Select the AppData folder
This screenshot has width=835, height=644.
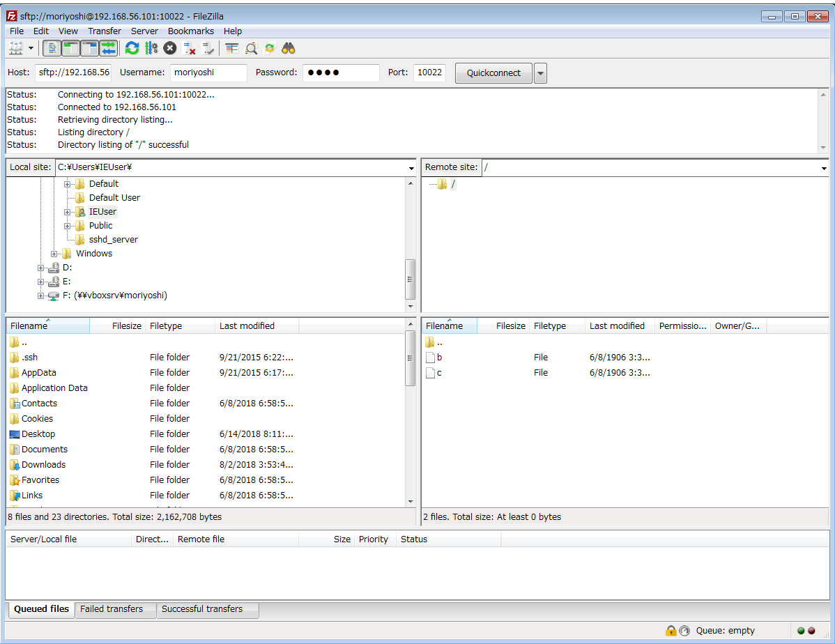[38, 373]
